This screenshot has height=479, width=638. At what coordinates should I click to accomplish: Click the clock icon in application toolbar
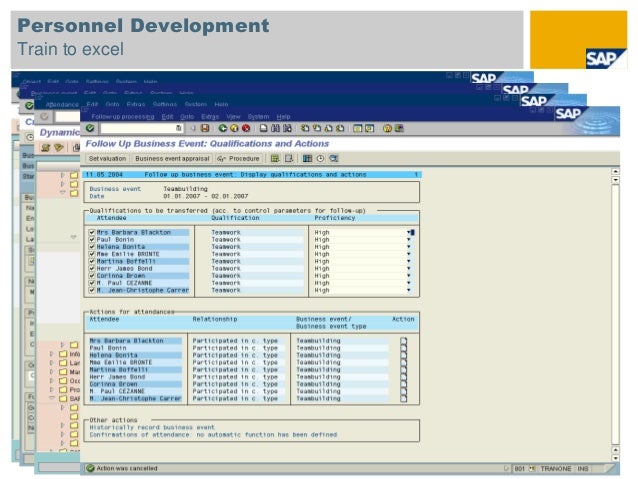(x=321, y=158)
